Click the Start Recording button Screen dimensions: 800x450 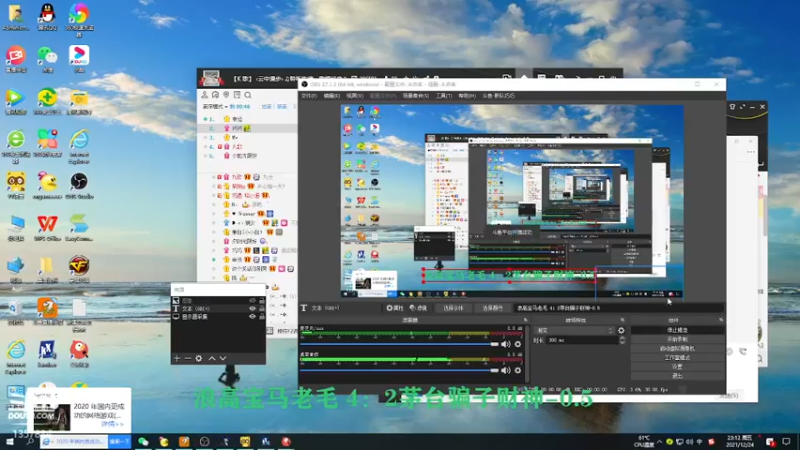[x=678, y=339]
